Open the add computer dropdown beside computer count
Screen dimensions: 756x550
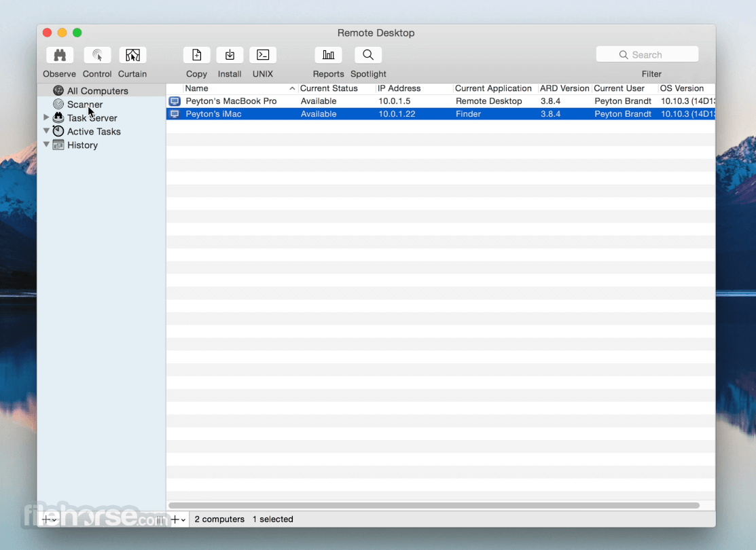[179, 519]
